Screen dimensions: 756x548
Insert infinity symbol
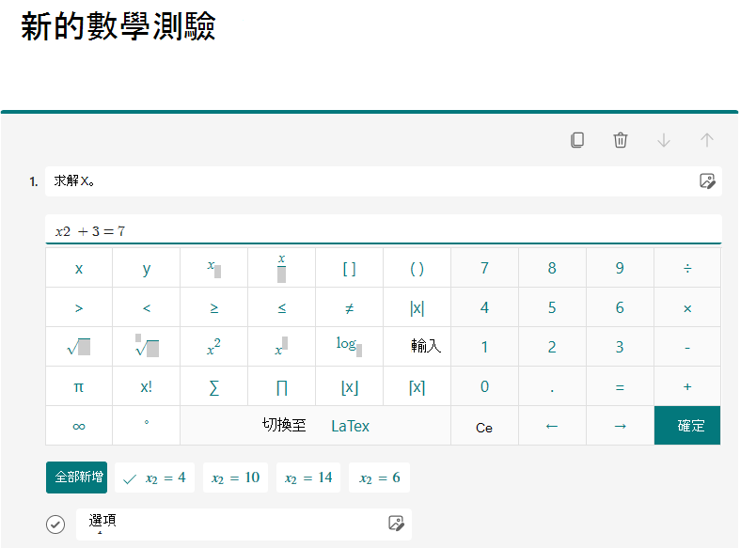[x=79, y=426]
